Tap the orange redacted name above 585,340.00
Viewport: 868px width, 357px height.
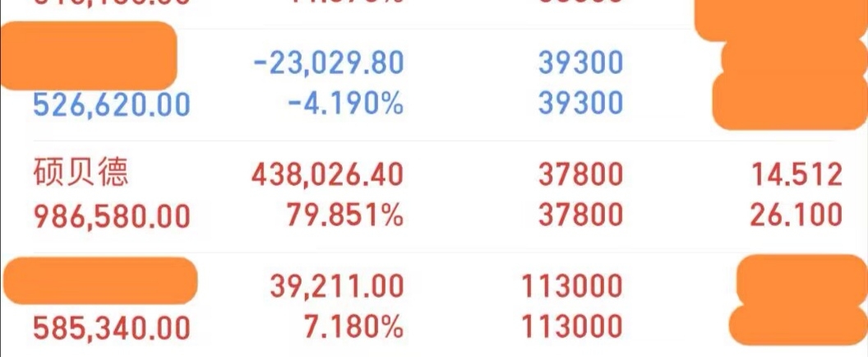(x=99, y=281)
